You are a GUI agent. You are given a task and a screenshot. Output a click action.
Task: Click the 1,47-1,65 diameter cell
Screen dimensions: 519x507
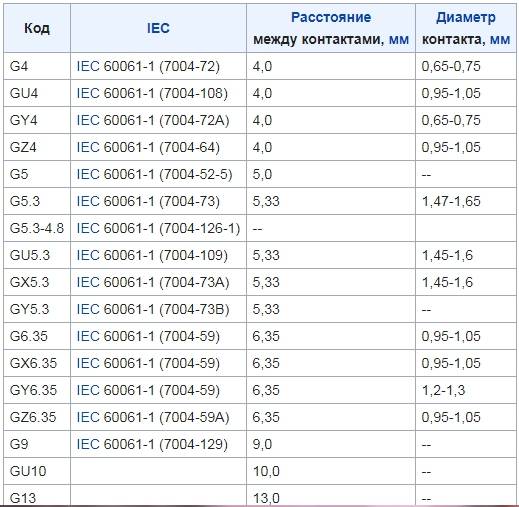pyautogui.click(x=466, y=201)
